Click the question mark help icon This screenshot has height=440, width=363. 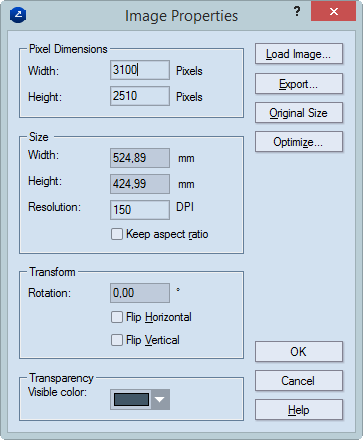(297, 12)
